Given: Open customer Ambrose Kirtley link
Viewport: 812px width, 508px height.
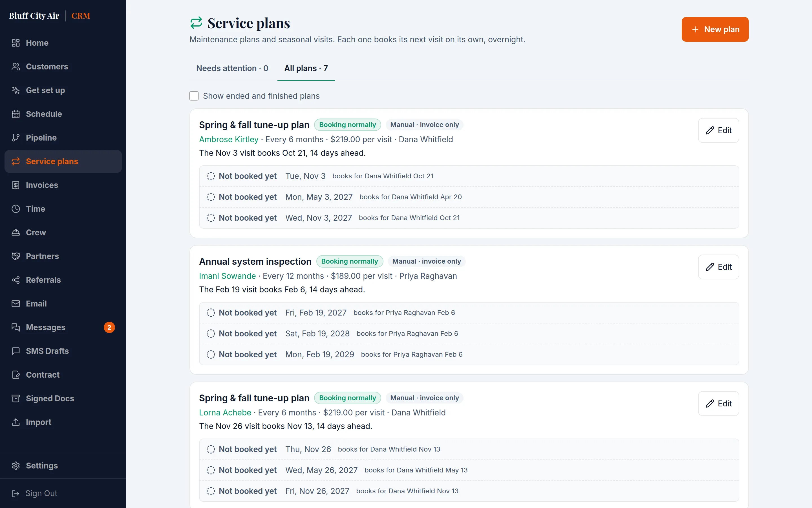Looking at the screenshot, I should tap(228, 139).
